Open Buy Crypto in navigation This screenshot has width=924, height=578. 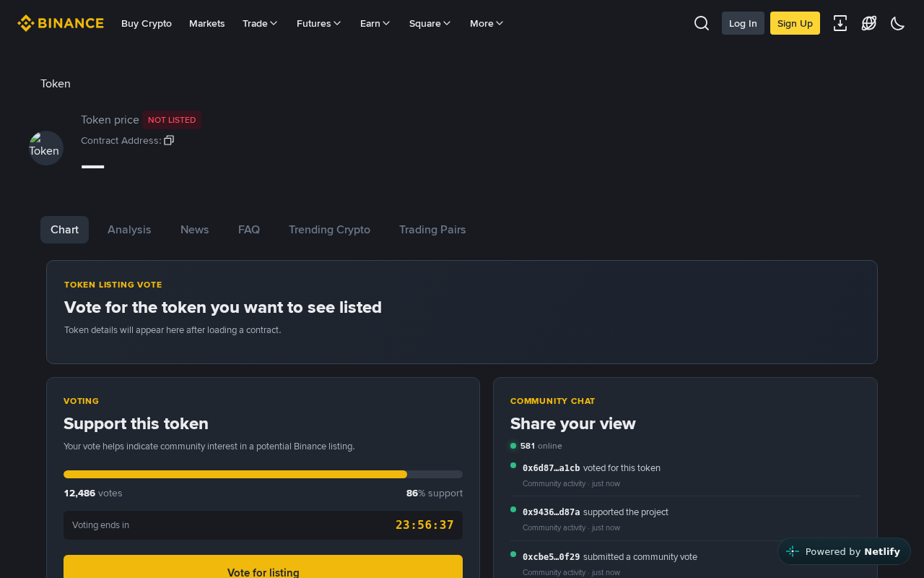[x=147, y=23]
